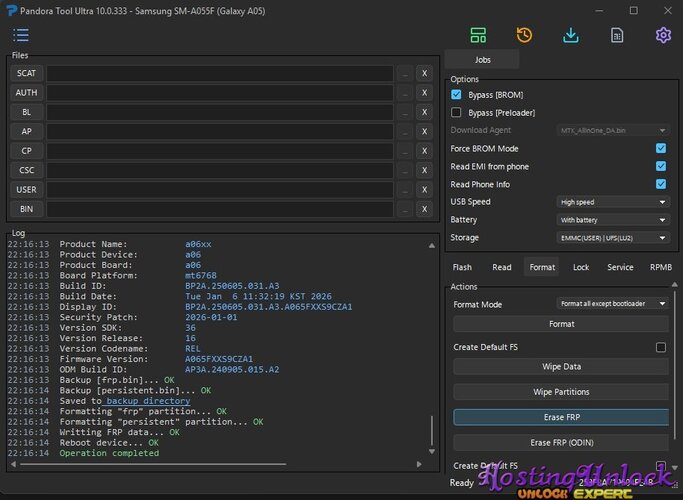This screenshot has height=500, width=683.
Task: Toggle the SCAT file label button
Action: tap(27, 73)
